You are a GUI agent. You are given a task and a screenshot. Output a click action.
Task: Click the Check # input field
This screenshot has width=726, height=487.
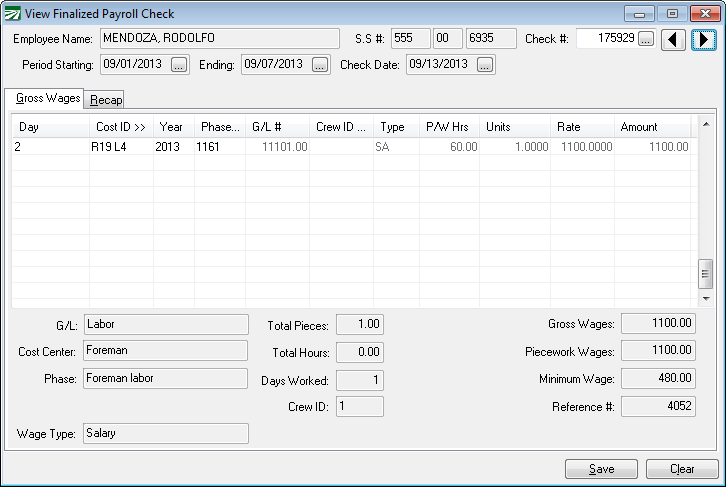606,39
